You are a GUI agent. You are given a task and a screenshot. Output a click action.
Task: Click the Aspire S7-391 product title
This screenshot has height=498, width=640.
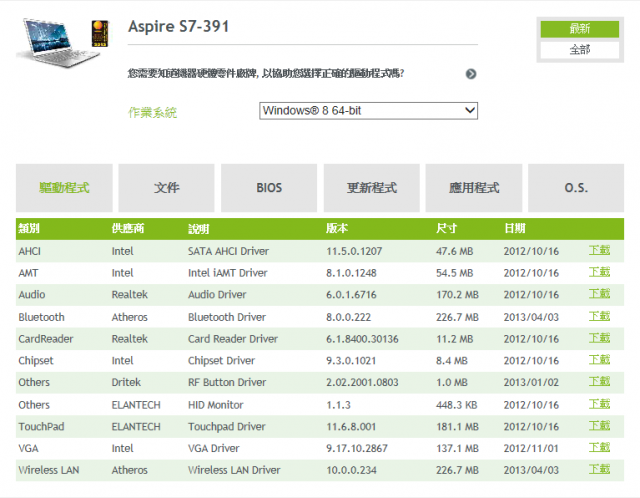(178, 27)
